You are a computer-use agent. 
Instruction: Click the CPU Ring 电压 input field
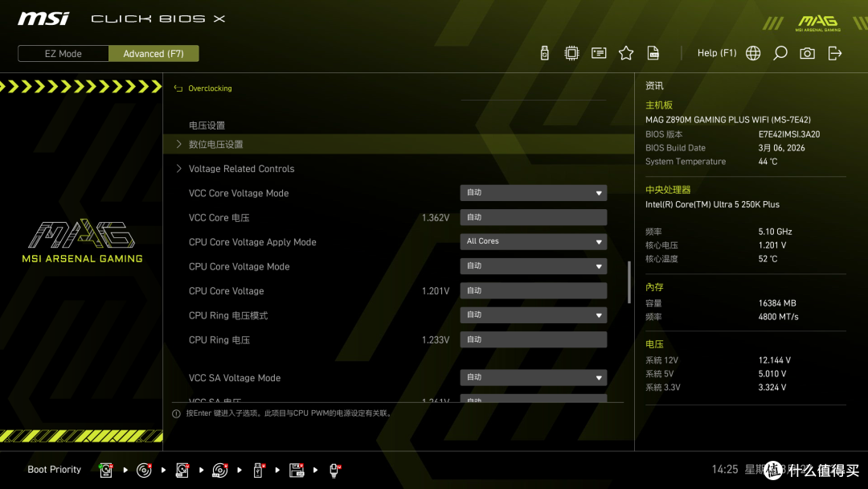click(533, 339)
